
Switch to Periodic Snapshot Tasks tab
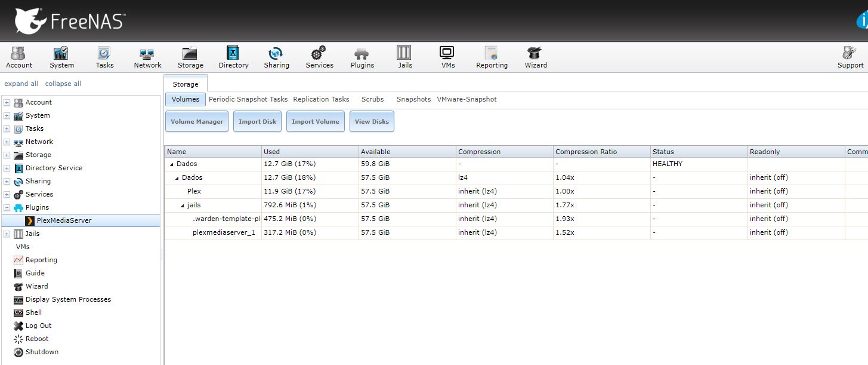(248, 99)
